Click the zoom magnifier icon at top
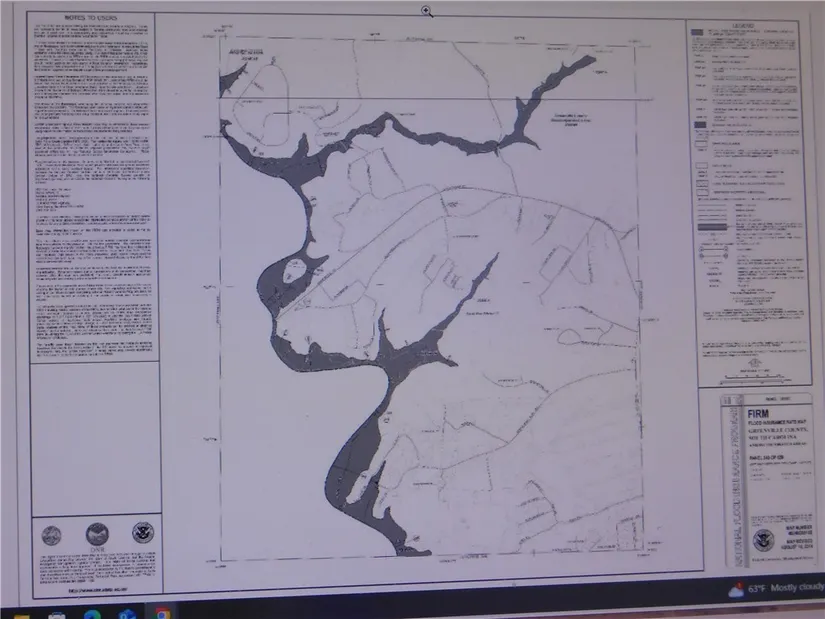825x619 pixels. click(427, 10)
